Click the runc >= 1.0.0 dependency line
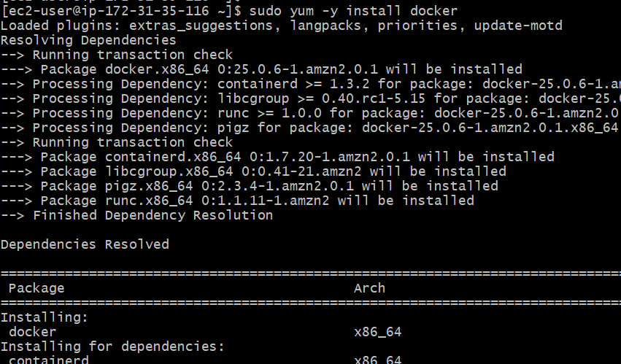The height and width of the screenshot is (364, 621). 310,113
